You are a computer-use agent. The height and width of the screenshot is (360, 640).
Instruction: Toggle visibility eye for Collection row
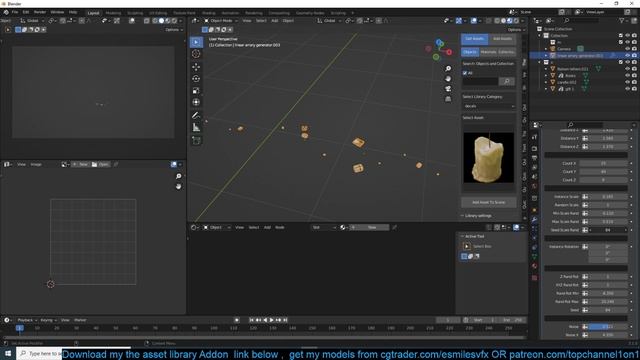627,36
